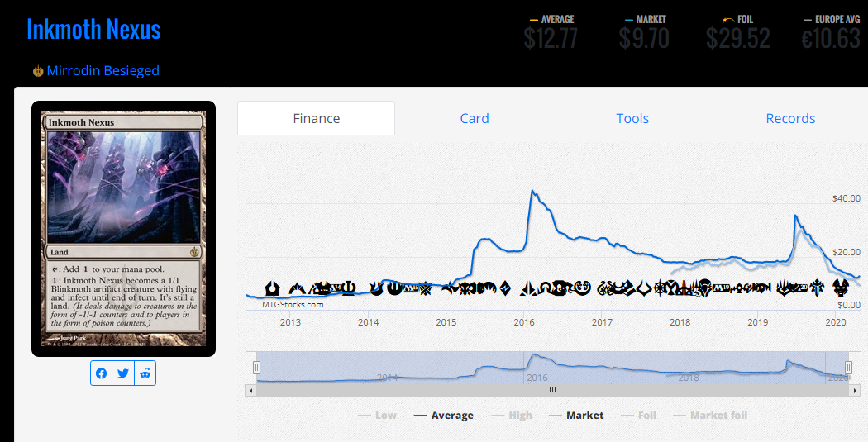Open the Mirrodin Besieged set link

(x=103, y=71)
